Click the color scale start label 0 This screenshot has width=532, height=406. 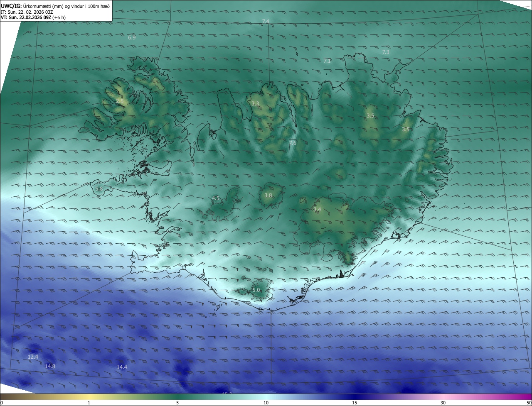pyautogui.click(x=2, y=403)
